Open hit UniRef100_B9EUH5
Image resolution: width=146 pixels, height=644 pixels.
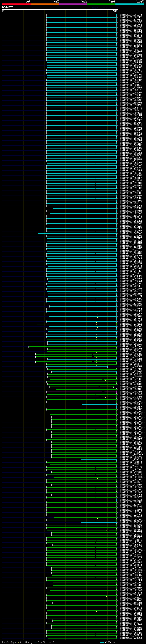coord(131,342)
